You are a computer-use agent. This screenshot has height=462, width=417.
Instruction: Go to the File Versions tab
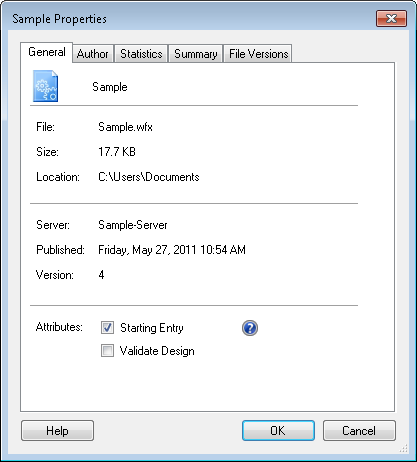(x=258, y=54)
